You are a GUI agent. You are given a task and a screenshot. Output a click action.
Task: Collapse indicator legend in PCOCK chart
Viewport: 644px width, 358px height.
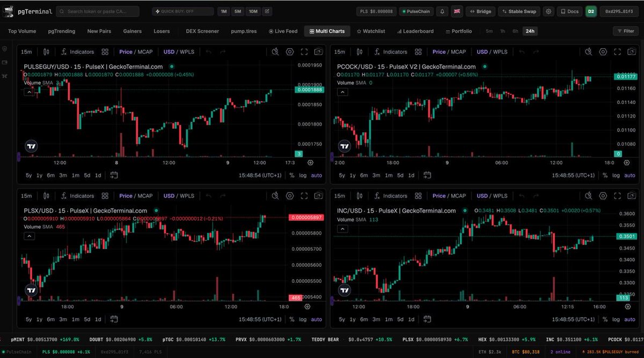342,92
